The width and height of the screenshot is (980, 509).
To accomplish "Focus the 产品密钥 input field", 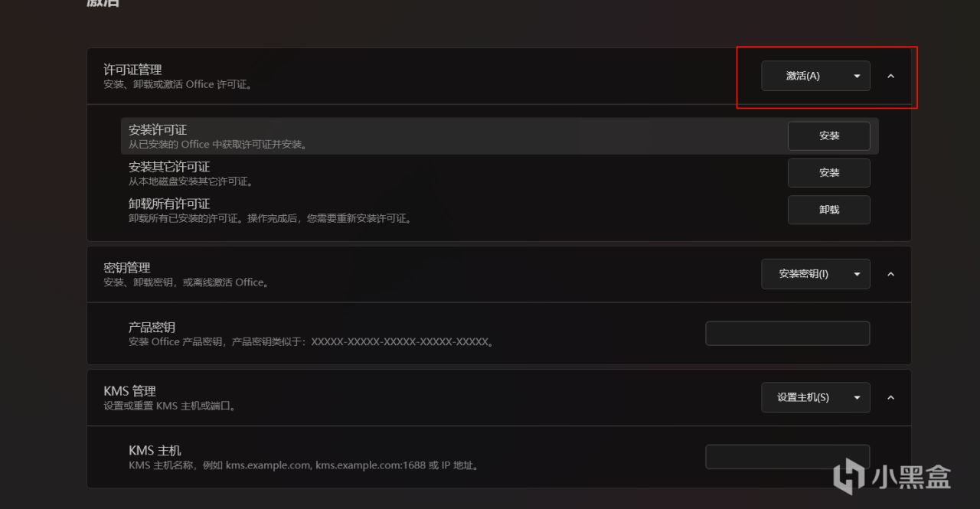I will [x=788, y=334].
